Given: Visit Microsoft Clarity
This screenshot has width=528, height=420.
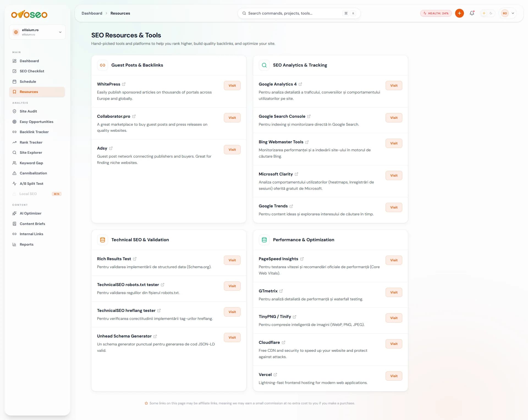Looking at the screenshot, I should 394,175.
